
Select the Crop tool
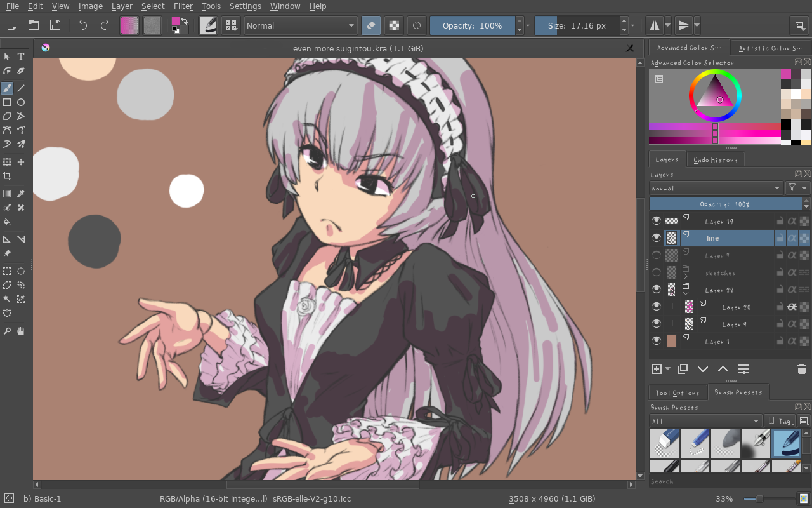pyautogui.click(x=7, y=176)
